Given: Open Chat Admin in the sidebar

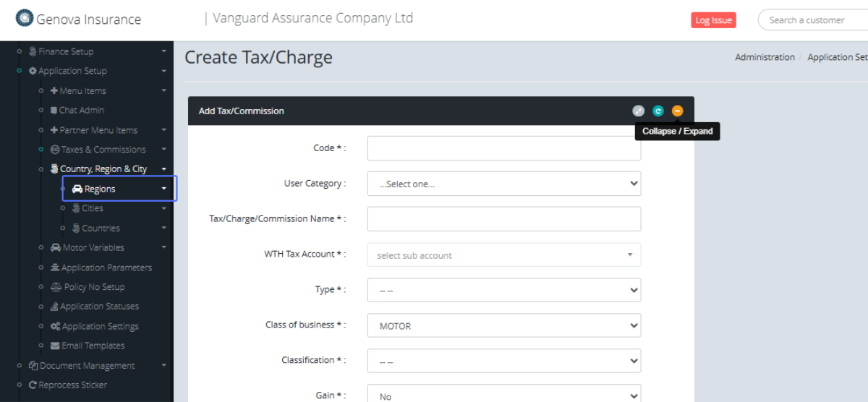Looking at the screenshot, I should pyautogui.click(x=81, y=111).
